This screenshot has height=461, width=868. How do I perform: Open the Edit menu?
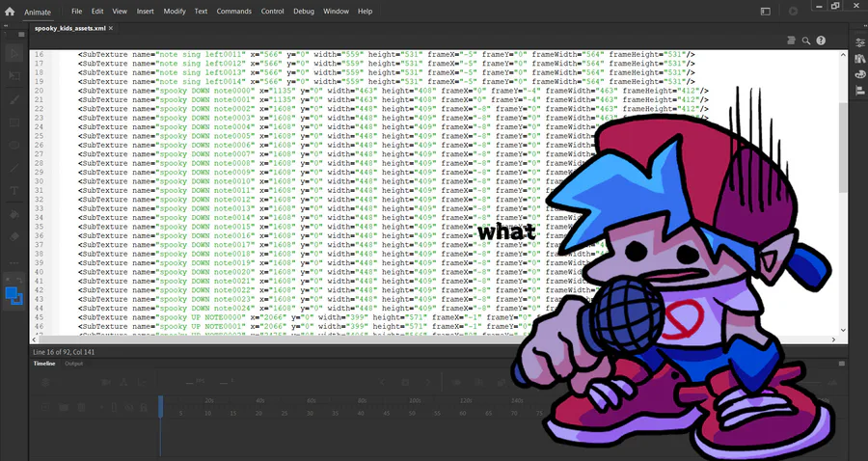click(x=97, y=11)
